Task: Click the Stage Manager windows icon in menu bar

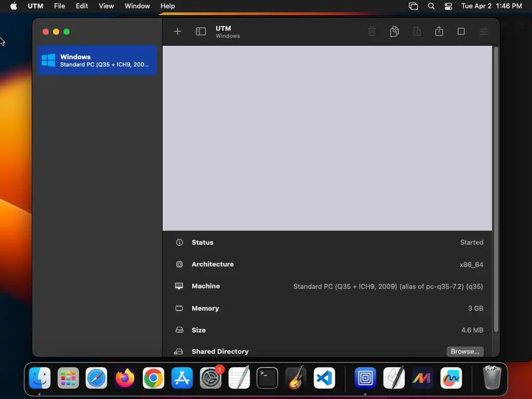Action: click(413, 6)
